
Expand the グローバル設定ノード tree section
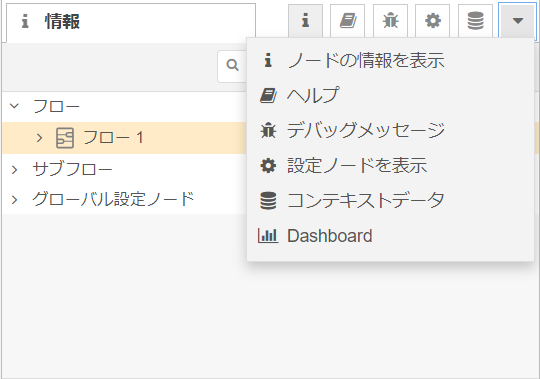click(x=14, y=200)
